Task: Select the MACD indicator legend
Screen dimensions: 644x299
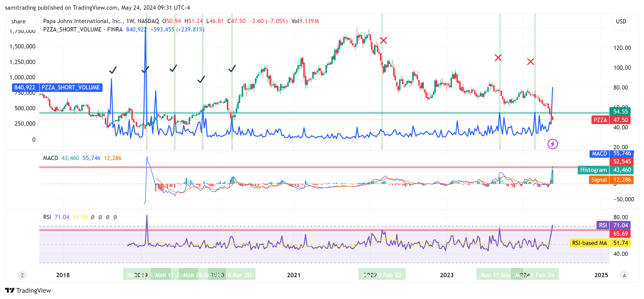Action: 51,158
